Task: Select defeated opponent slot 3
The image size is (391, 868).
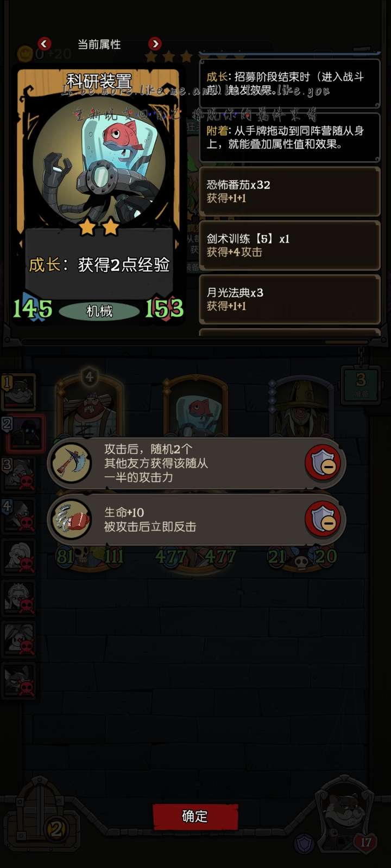Action: click(x=19, y=474)
